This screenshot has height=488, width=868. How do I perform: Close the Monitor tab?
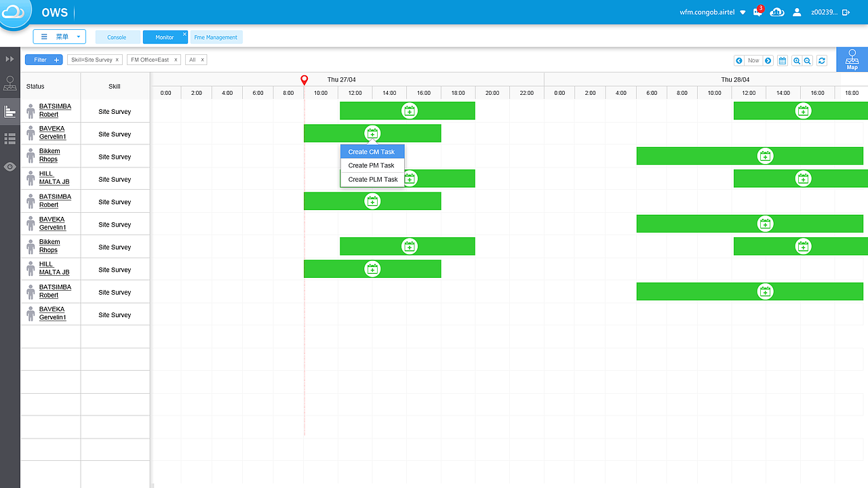point(184,34)
